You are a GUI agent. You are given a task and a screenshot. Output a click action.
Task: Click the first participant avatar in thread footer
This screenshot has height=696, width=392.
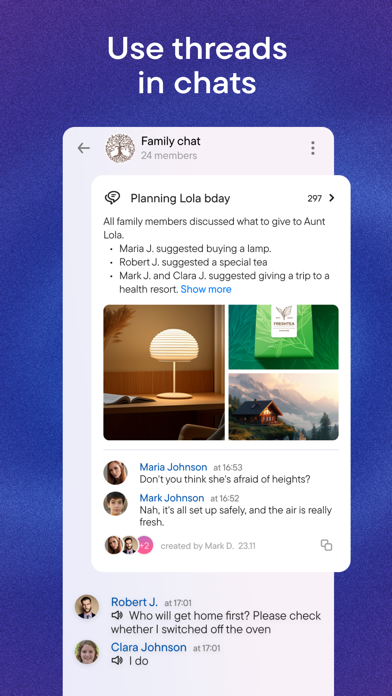(x=113, y=545)
